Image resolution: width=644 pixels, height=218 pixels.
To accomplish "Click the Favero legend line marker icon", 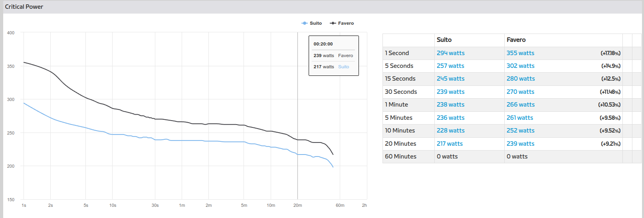I will pos(333,23).
